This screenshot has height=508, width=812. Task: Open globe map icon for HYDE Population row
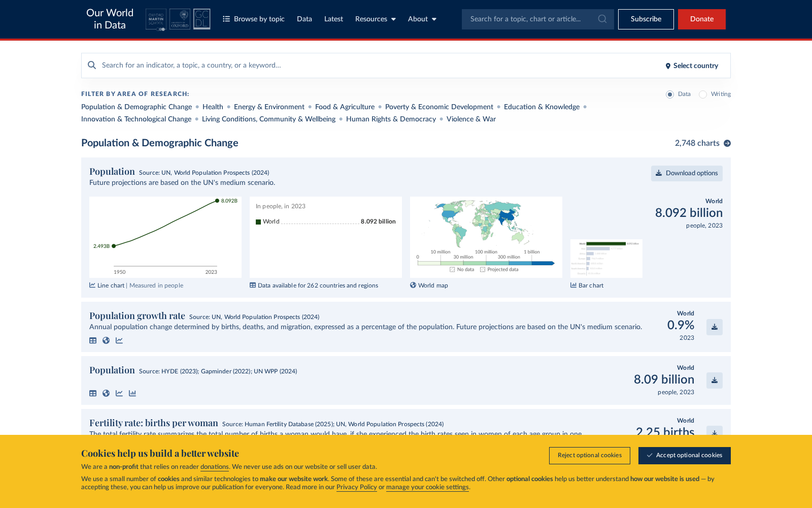tap(106, 393)
